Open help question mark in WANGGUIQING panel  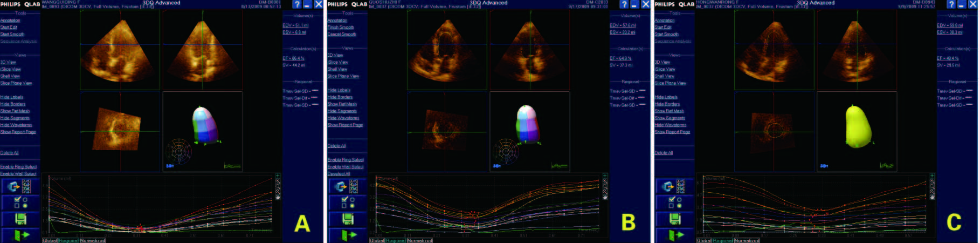296,4
